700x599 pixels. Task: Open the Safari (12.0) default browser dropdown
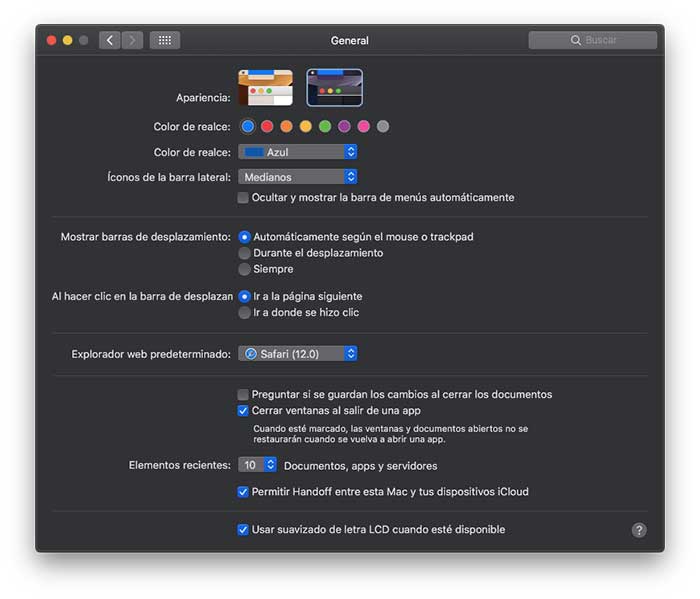[x=297, y=354]
